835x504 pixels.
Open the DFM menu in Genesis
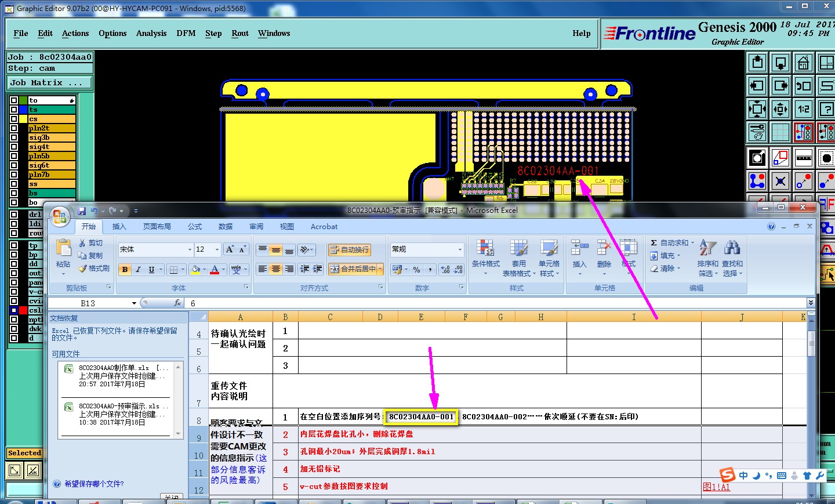pyautogui.click(x=186, y=33)
